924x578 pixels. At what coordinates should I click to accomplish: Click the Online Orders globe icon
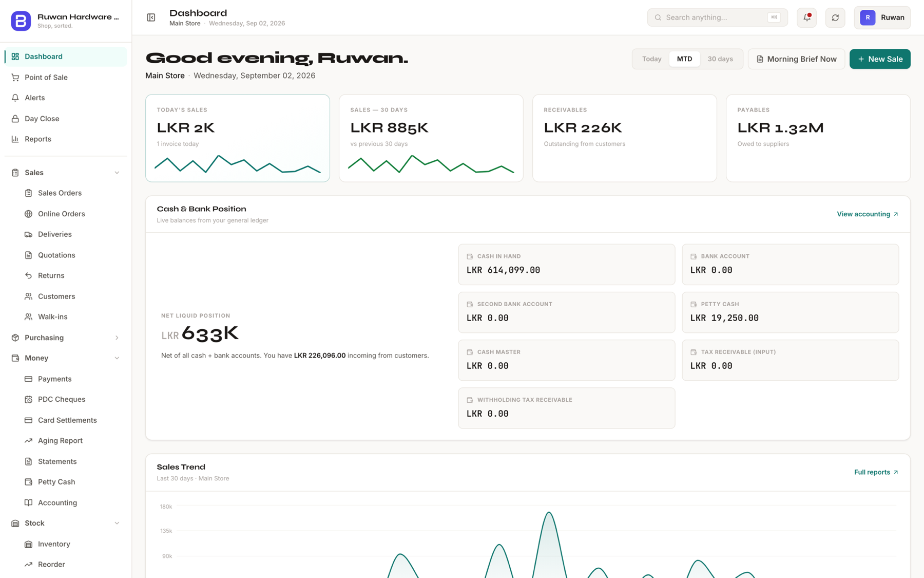[x=28, y=214]
